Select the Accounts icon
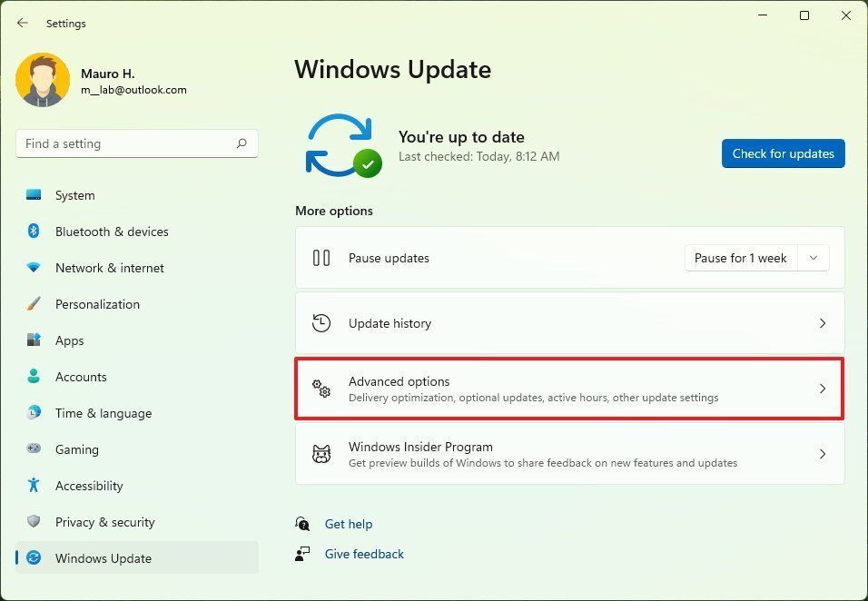 pyautogui.click(x=34, y=377)
